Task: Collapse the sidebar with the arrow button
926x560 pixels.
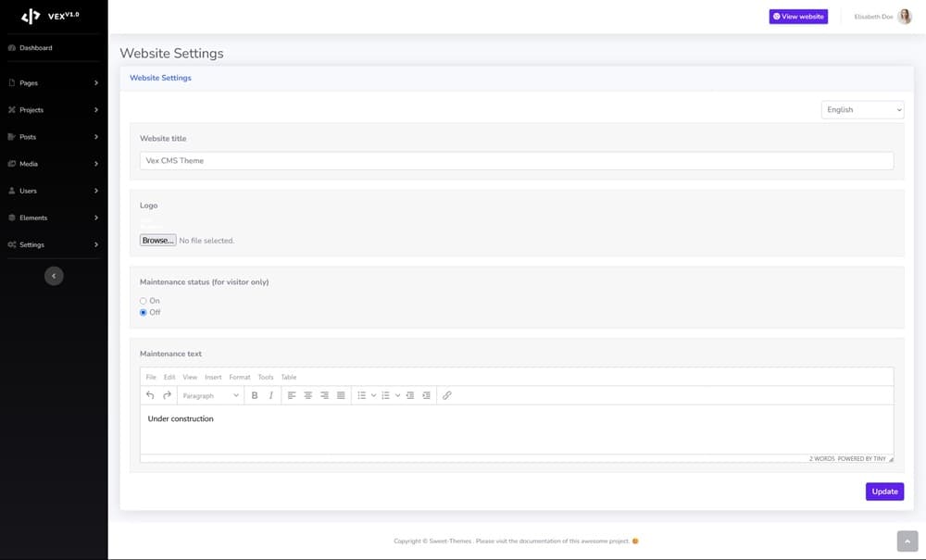Action: [x=54, y=276]
